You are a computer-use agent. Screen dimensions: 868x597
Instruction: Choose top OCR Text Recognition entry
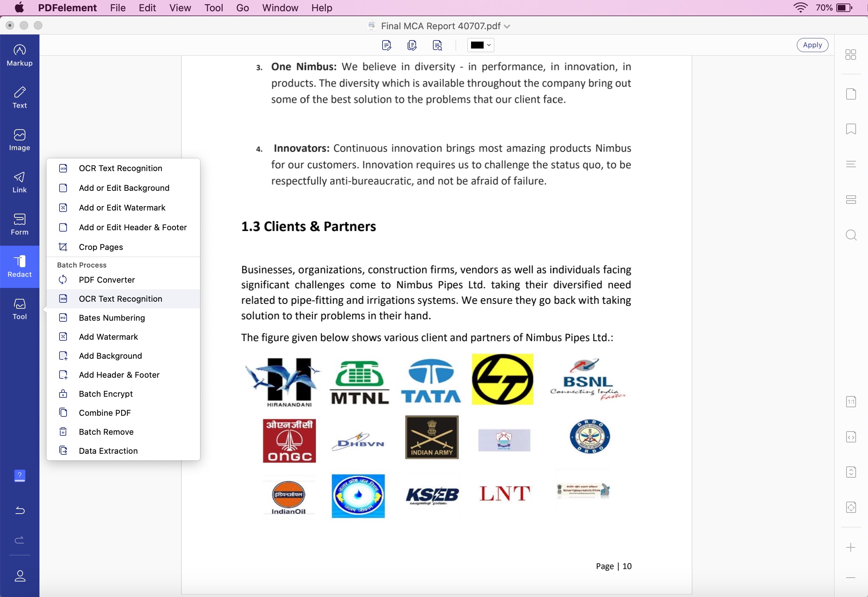[123, 168]
